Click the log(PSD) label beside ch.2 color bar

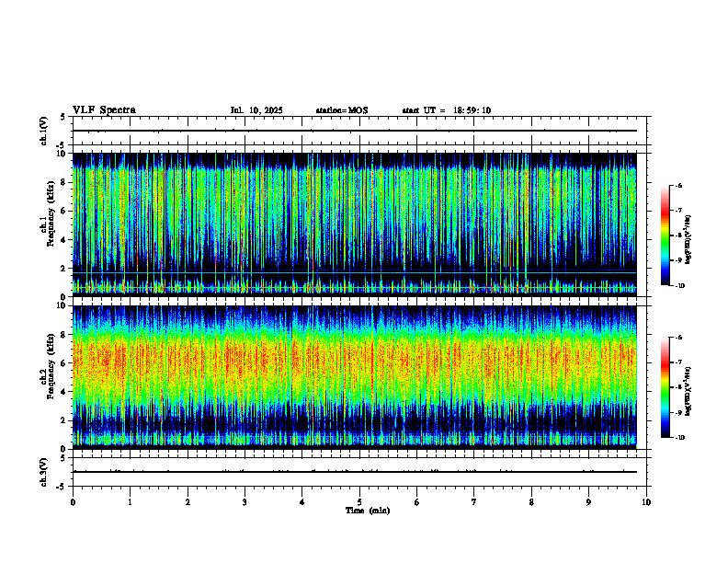point(688,392)
